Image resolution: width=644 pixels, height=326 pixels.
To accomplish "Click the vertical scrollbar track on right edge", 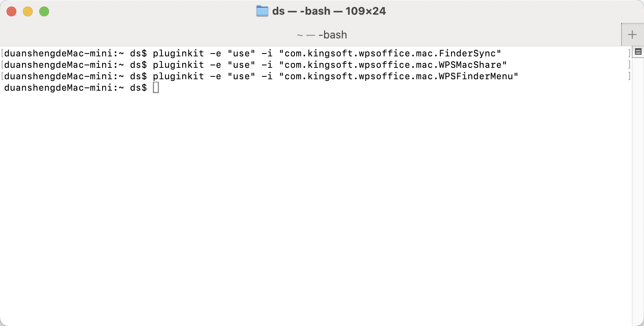I will (638, 188).
